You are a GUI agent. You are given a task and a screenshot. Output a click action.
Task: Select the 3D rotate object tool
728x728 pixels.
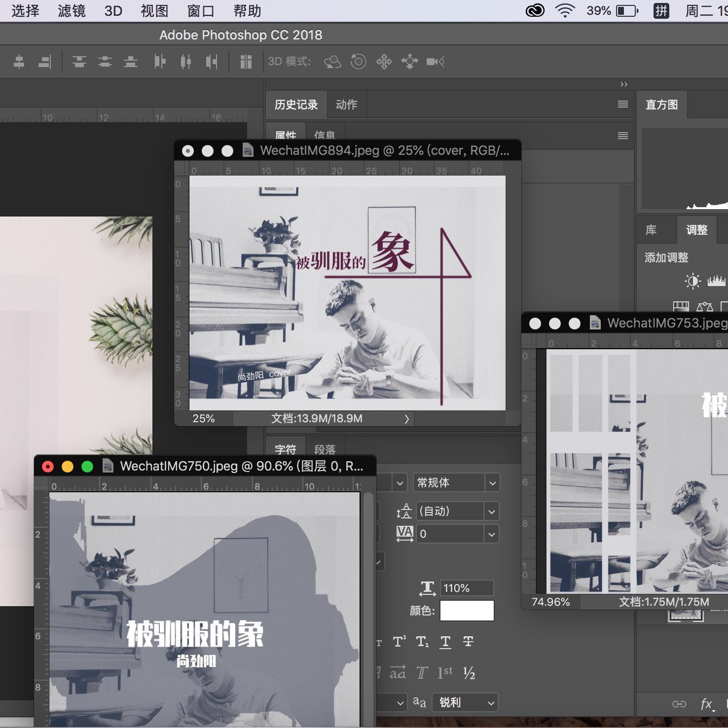[332, 62]
